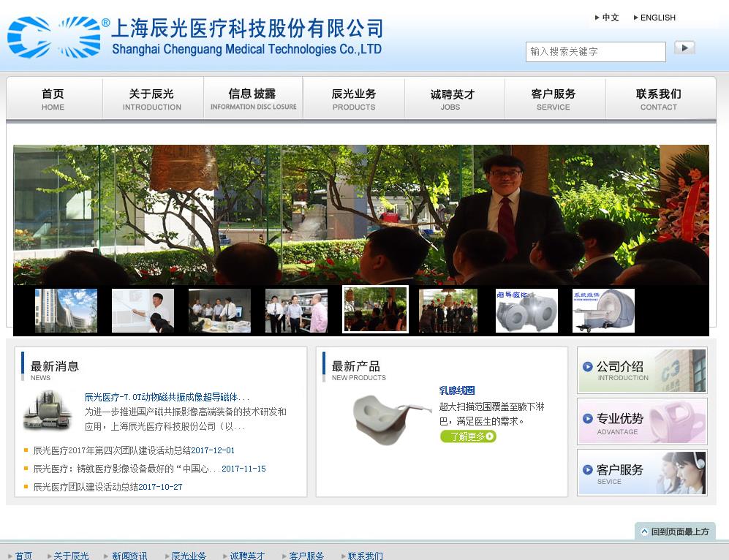This screenshot has width=729, height=560.
Task: Select the 超导磁体 magnet thumbnail
Action: pyautogui.click(x=526, y=311)
